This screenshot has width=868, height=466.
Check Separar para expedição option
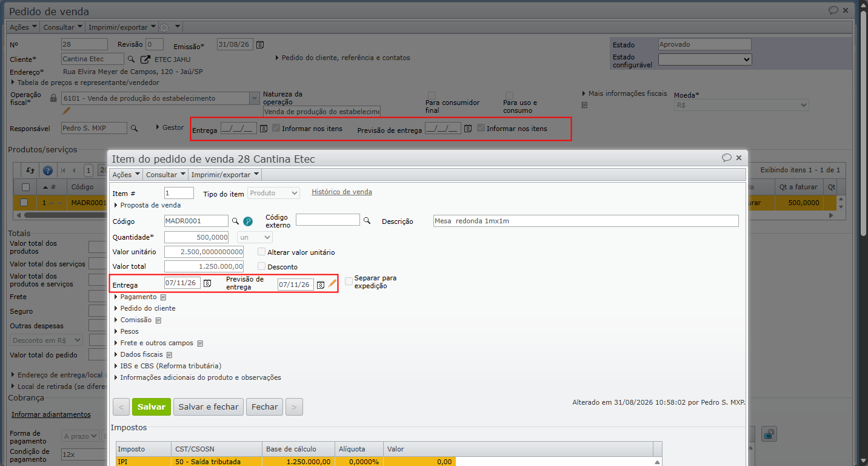pyautogui.click(x=349, y=281)
